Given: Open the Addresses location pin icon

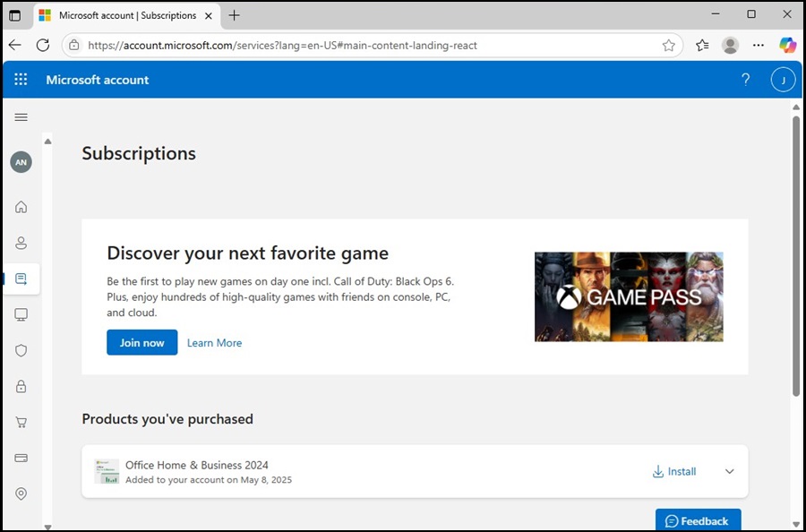Looking at the screenshot, I should [x=21, y=493].
